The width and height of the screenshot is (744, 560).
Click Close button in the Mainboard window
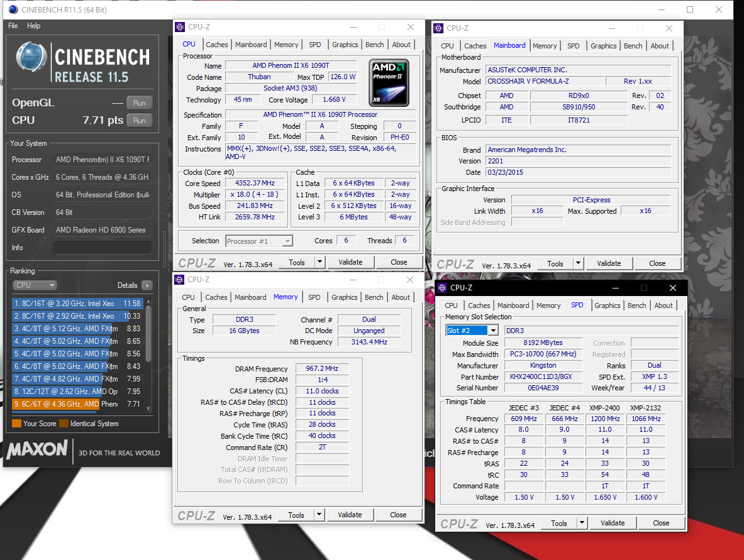(657, 263)
